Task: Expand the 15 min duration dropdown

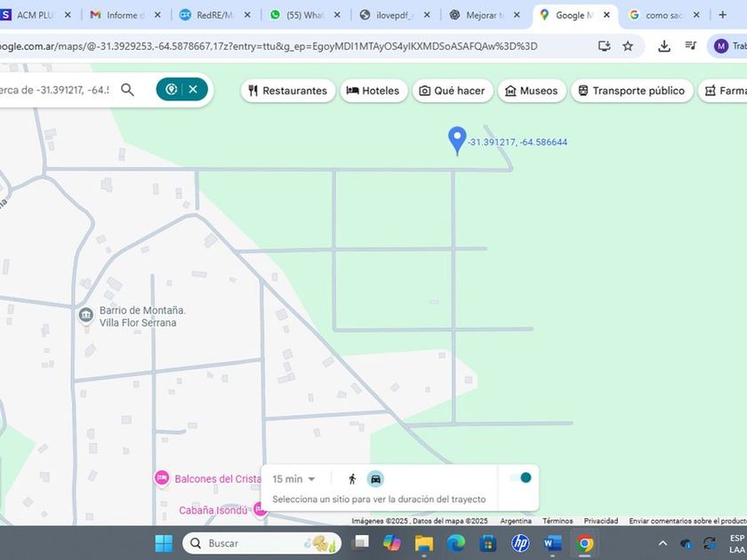Action: coord(294,479)
